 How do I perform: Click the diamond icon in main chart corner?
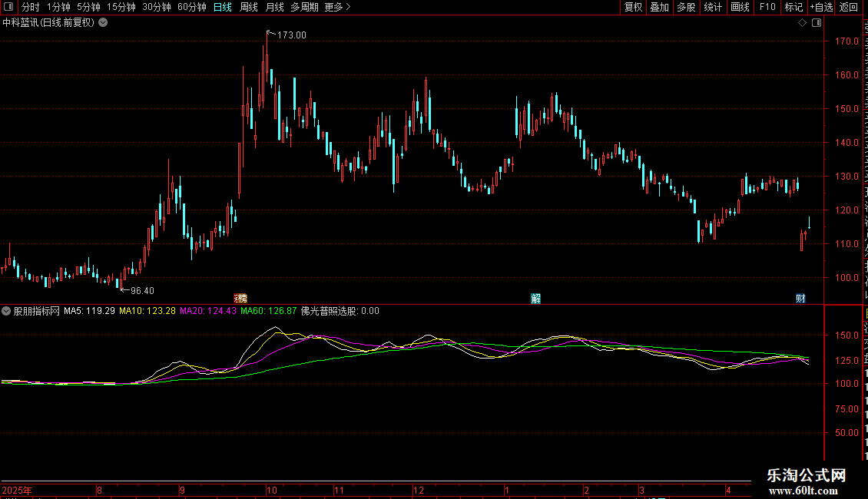point(802,23)
